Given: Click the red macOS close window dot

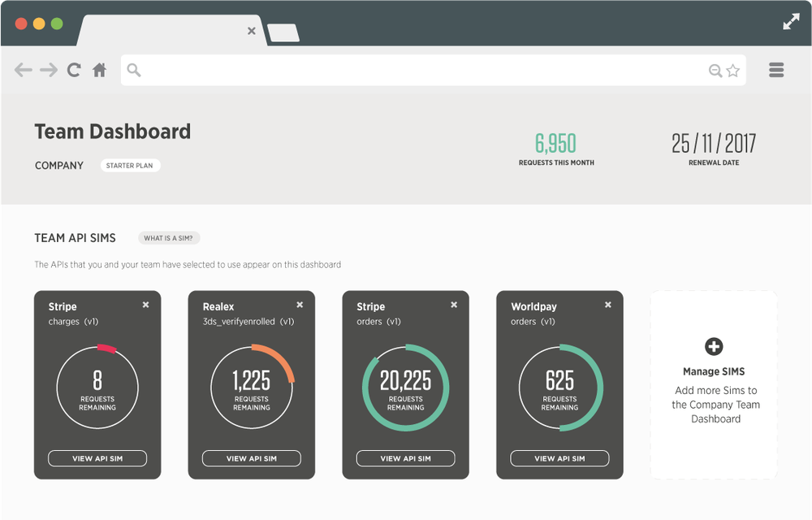Looking at the screenshot, I should point(21,24).
